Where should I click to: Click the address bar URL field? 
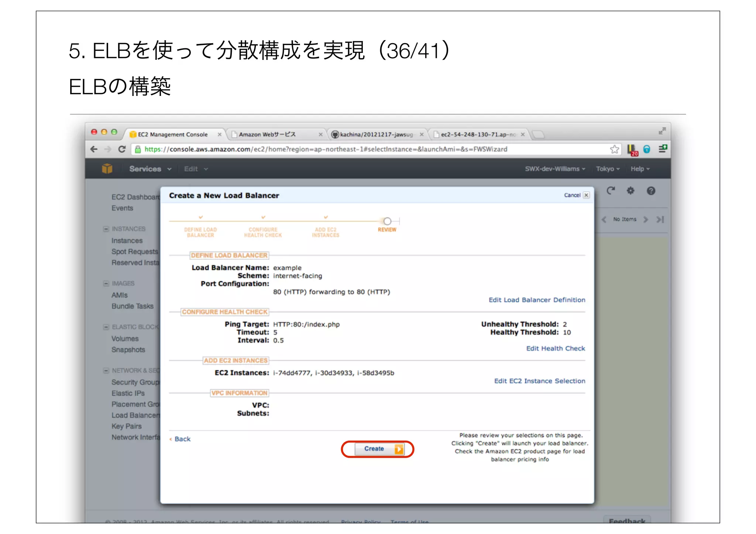(x=377, y=149)
